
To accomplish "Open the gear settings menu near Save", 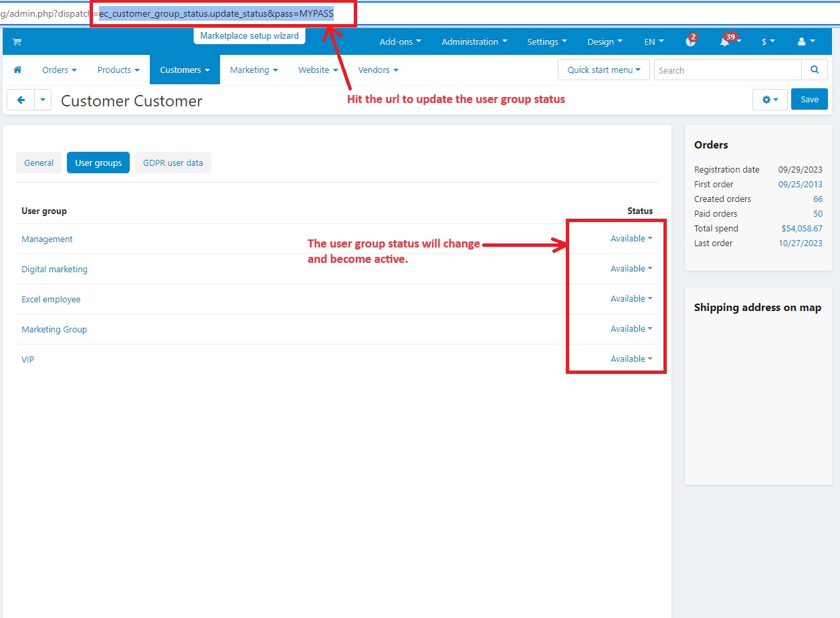I will pyautogui.click(x=770, y=100).
